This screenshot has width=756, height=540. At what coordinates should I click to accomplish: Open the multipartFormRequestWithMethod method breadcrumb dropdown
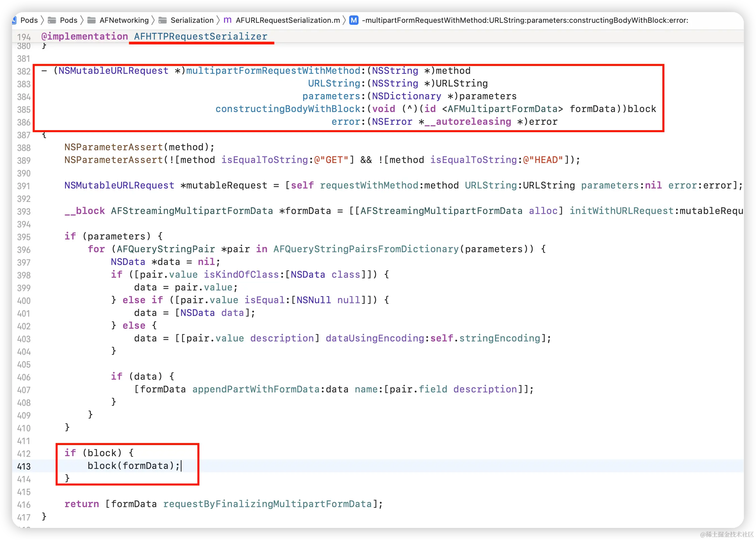[525, 20]
